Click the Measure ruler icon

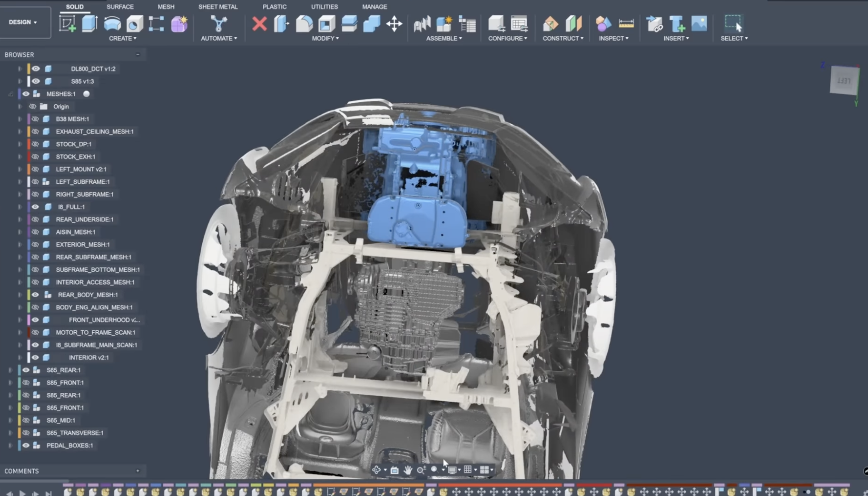pos(626,23)
